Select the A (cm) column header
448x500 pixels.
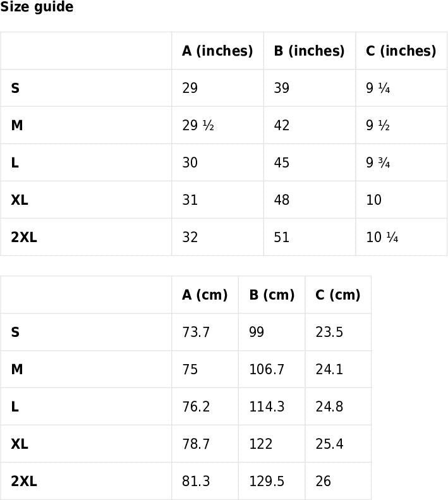pyautogui.click(x=205, y=295)
